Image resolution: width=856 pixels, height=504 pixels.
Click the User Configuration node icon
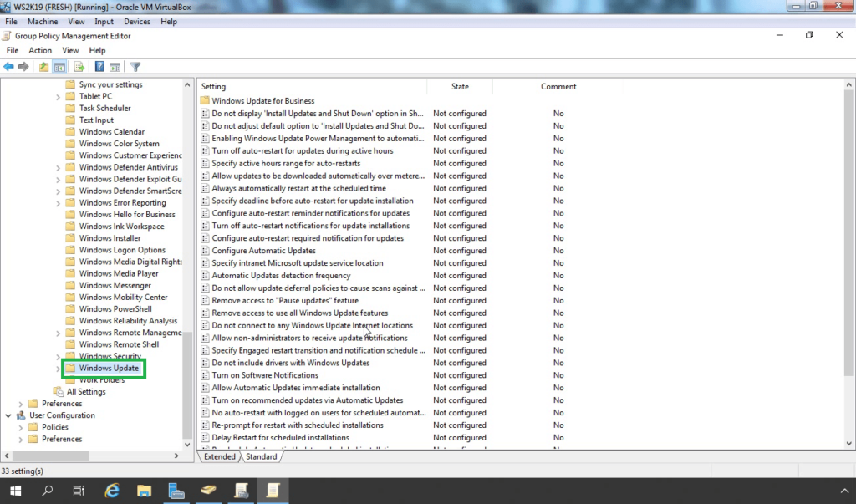click(x=21, y=415)
